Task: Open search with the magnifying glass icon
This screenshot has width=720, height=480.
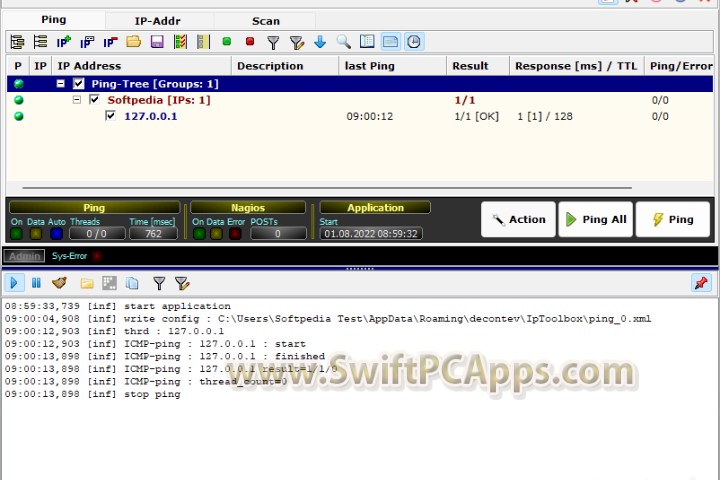Action: [x=343, y=42]
